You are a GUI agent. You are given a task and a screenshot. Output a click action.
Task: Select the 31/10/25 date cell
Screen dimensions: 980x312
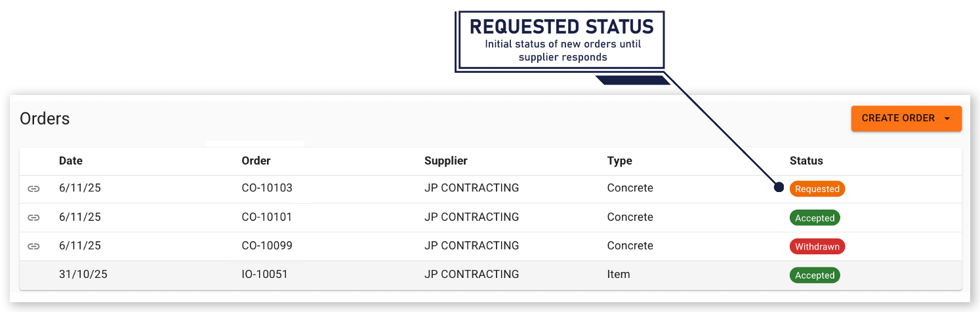83,275
